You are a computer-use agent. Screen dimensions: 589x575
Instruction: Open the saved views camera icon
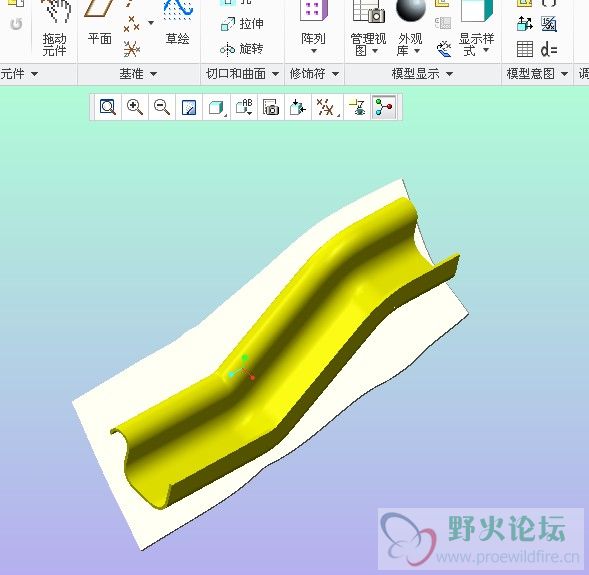pos(271,107)
